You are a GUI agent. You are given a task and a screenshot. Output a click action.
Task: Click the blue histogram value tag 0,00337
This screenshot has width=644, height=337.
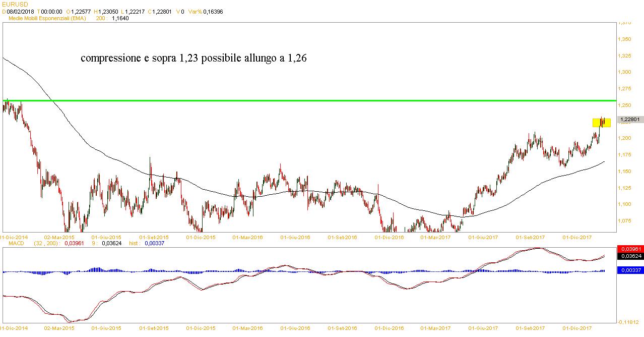630,270
